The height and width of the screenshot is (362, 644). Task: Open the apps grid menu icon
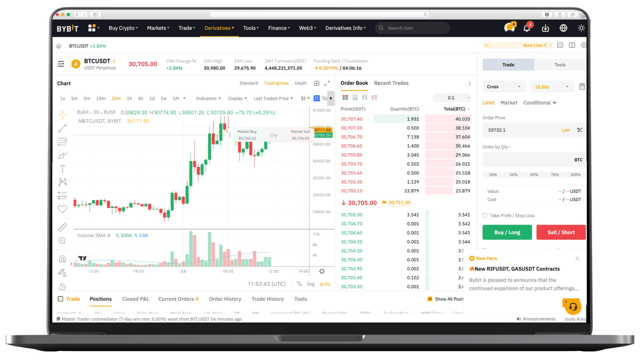click(x=92, y=28)
